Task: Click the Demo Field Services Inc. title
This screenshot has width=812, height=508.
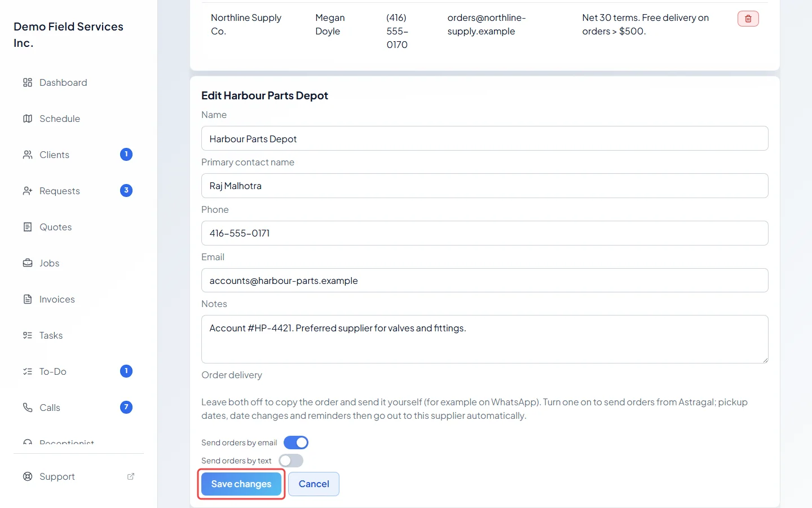Action: [x=68, y=34]
